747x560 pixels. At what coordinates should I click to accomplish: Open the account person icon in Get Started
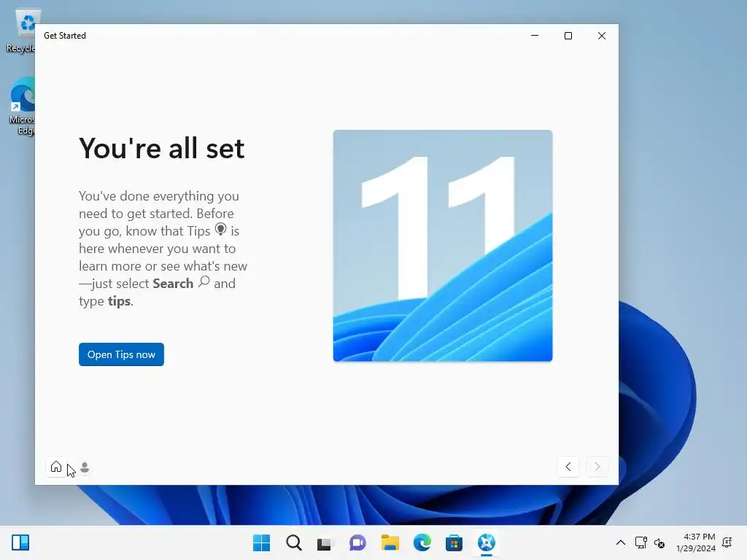(85, 467)
